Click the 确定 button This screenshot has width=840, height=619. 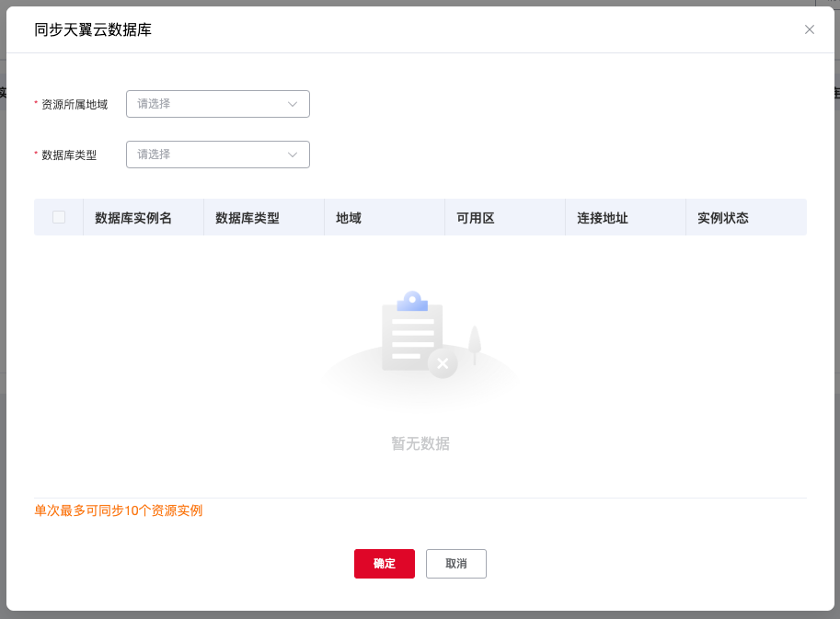click(384, 563)
